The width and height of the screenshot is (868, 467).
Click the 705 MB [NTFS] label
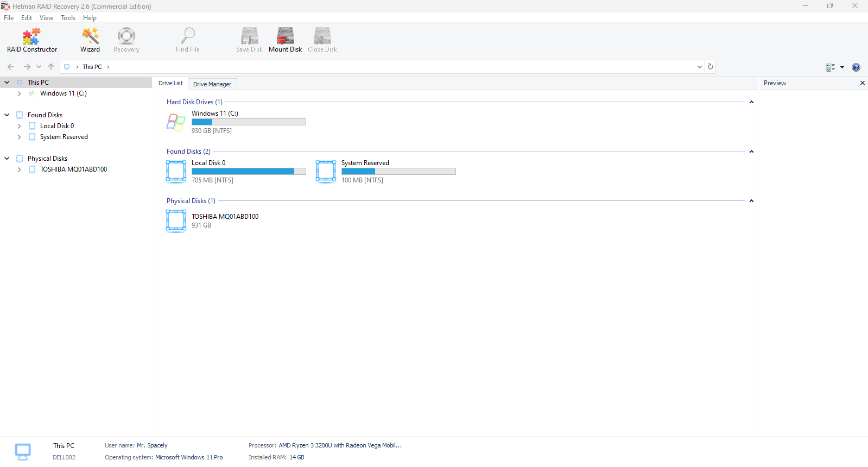(x=212, y=180)
